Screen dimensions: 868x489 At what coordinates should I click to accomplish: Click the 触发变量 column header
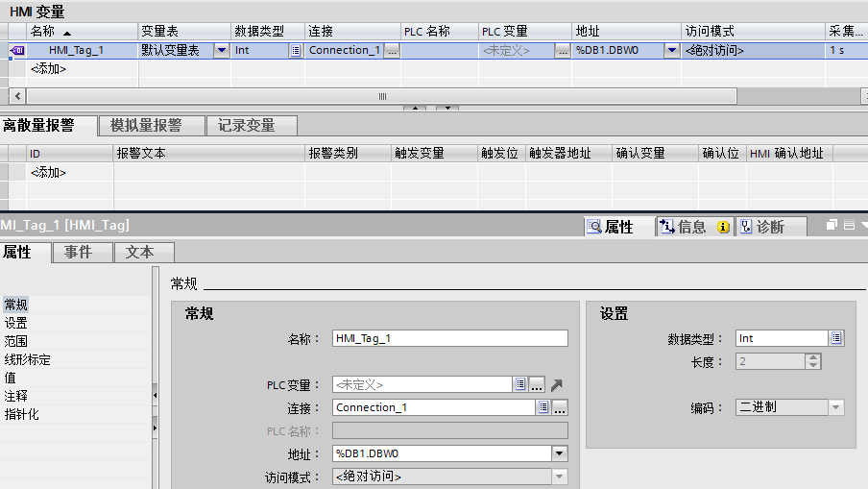pyautogui.click(x=434, y=154)
